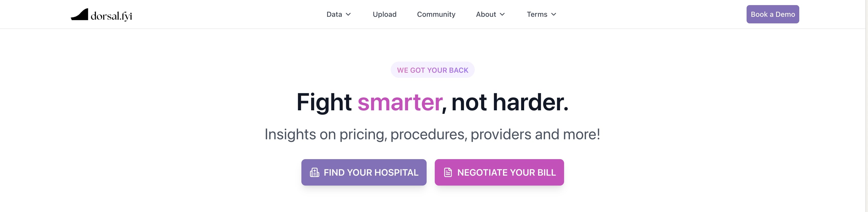
Task: Click the hospital building icon
Action: click(314, 172)
